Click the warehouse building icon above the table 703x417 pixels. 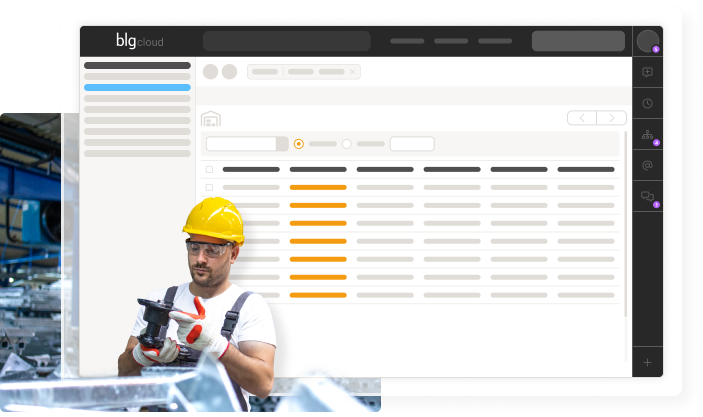[210, 119]
